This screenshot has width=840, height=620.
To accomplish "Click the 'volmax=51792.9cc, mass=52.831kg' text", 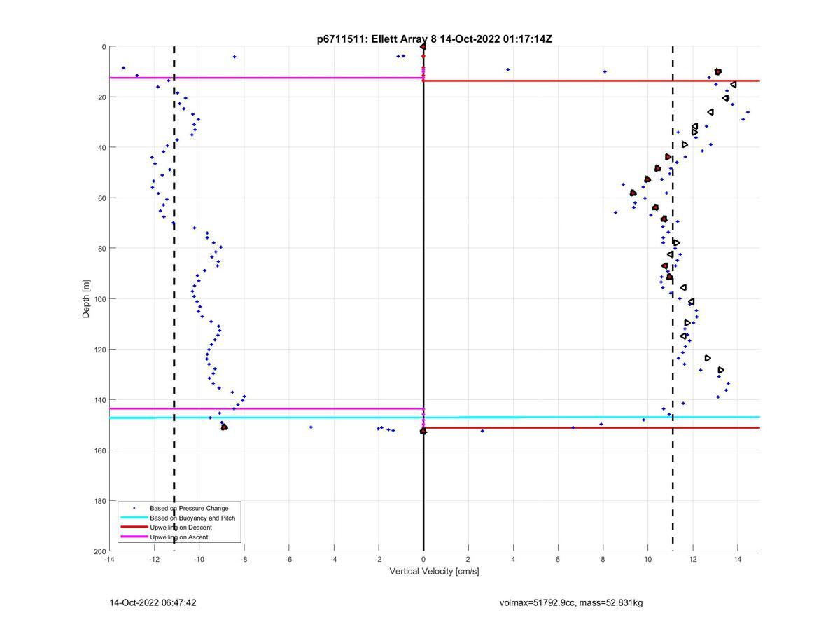I will [571, 602].
